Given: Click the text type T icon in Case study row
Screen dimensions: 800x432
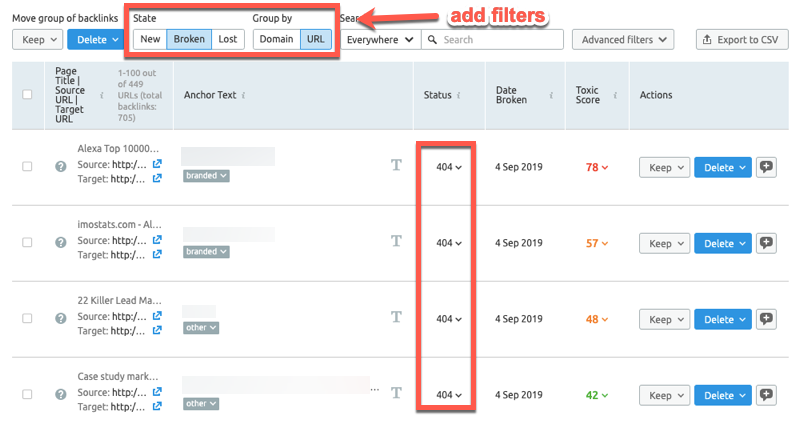Looking at the screenshot, I should (396, 394).
